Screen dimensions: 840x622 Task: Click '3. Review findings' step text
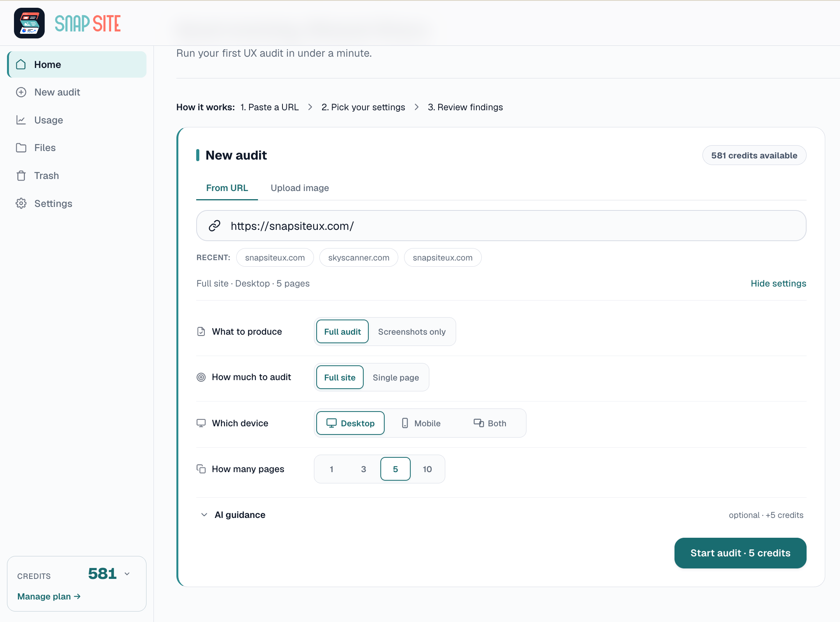[465, 107]
